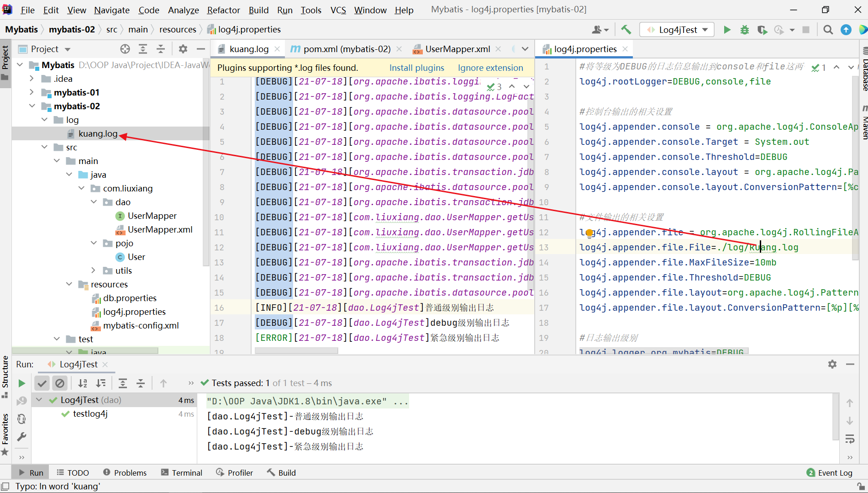The image size is (868, 493).
Task: Open the Refactor menu
Action: (x=223, y=10)
